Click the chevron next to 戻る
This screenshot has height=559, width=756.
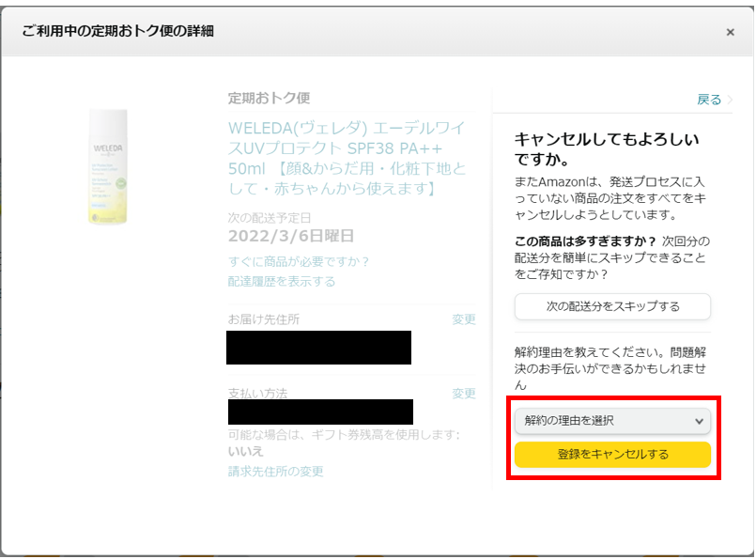pyautogui.click(x=729, y=100)
